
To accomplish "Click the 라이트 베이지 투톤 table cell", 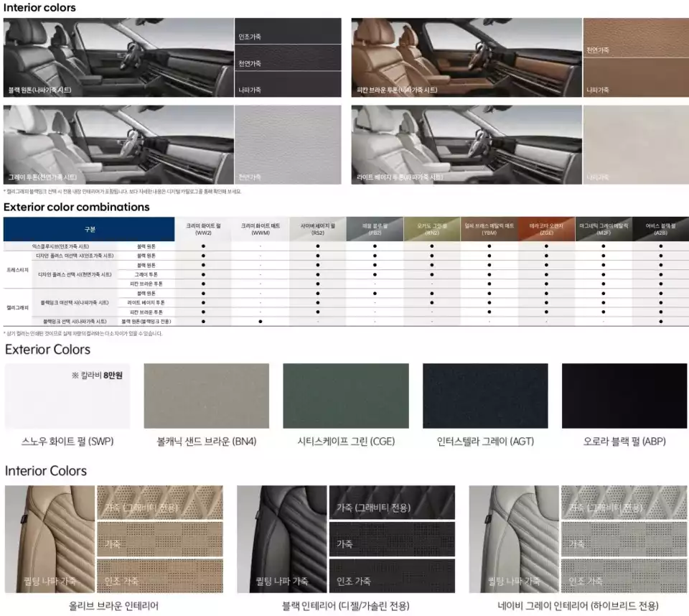I will (146, 302).
